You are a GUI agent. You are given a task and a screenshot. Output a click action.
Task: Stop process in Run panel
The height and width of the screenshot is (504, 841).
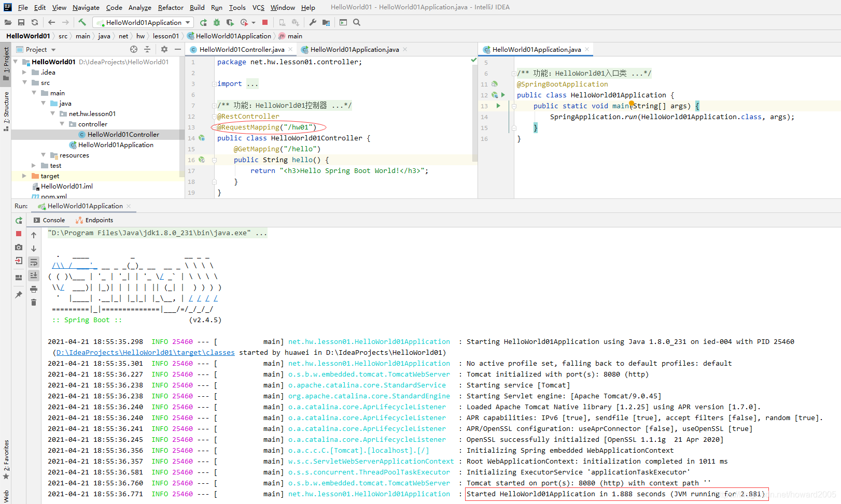(x=19, y=234)
